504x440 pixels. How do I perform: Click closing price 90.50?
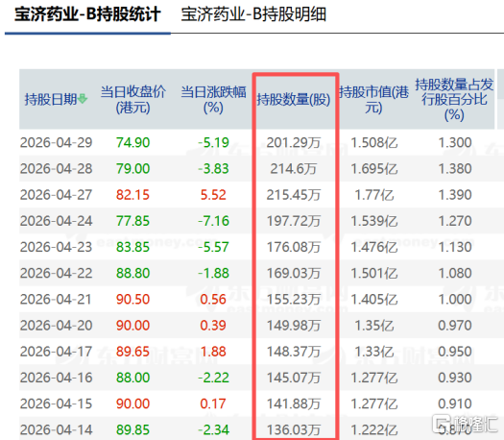[133, 299]
